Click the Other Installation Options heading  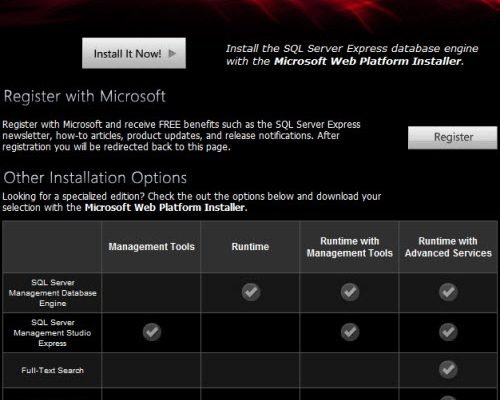click(x=95, y=178)
